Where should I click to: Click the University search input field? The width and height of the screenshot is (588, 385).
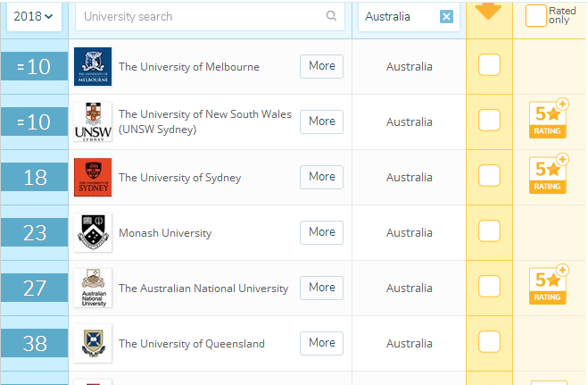(x=201, y=16)
